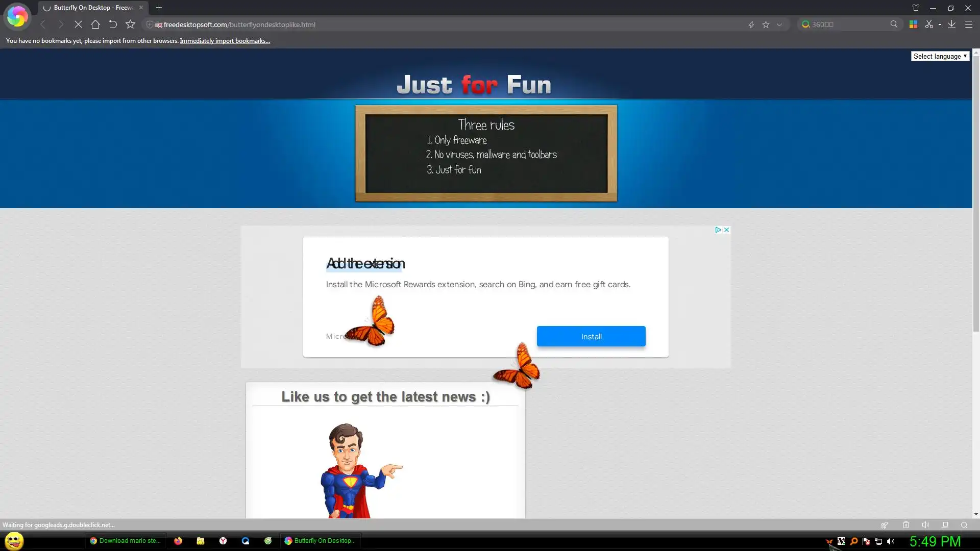Click the screenshot scissors tool icon

[x=929, y=24]
